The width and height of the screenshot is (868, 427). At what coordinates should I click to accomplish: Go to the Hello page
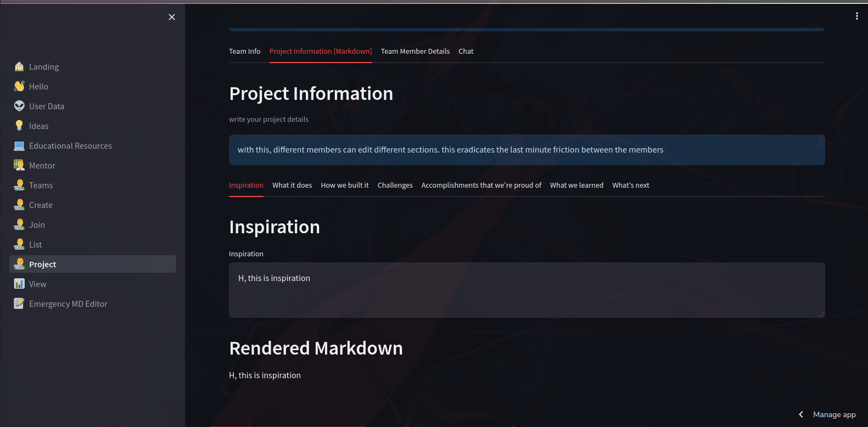93,86
